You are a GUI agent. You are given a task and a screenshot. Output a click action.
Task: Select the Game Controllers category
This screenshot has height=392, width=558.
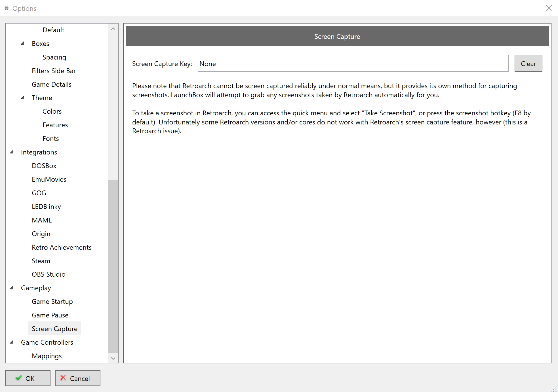(x=47, y=342)
